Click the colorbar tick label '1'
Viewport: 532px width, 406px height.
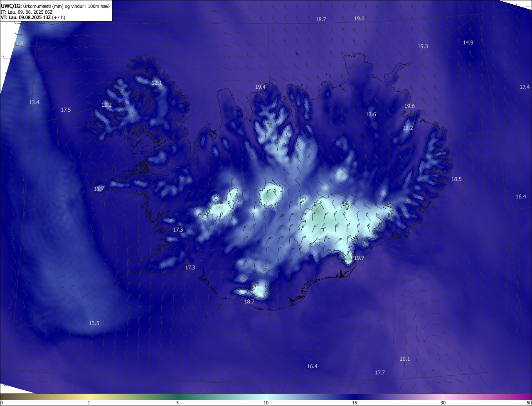click(x=89, y=403)
